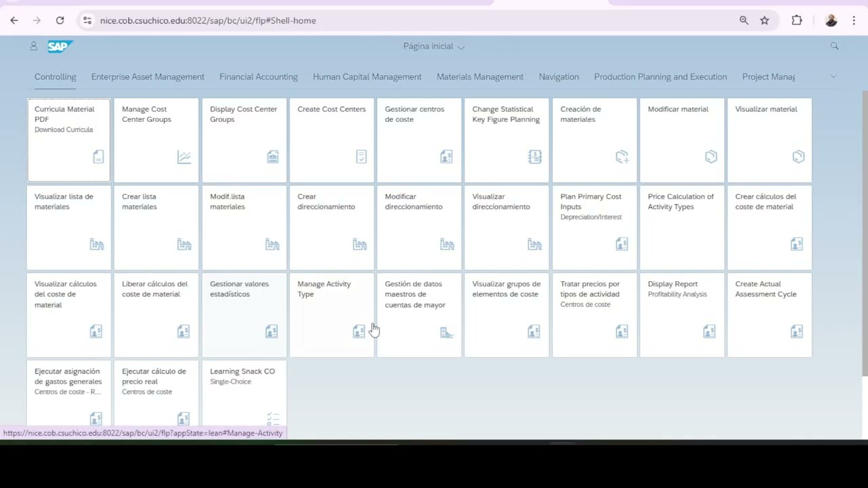
Task: Reload the page with browser refresh button
Action: 60,20
